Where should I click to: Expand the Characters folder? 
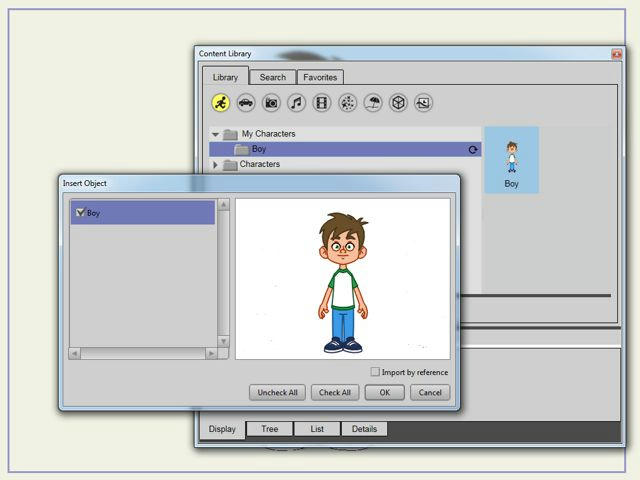(x=215, y=165)
